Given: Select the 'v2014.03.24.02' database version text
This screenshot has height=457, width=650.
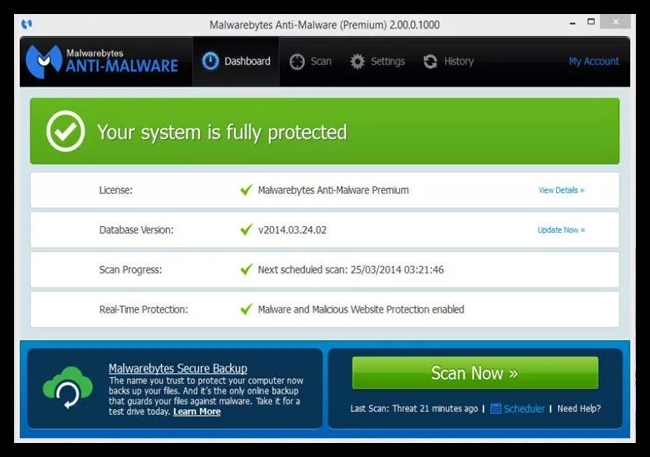Looking at the screenshot, I should pyautogui.click(x=292, y=230).
